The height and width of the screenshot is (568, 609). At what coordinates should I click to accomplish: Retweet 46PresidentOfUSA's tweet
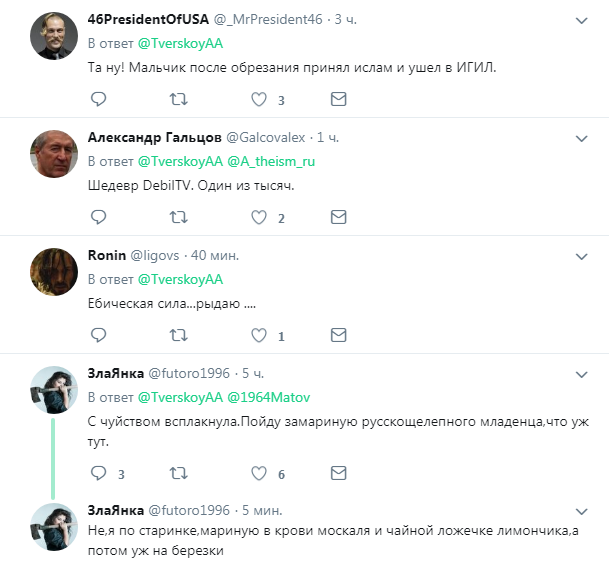[178, 99]
